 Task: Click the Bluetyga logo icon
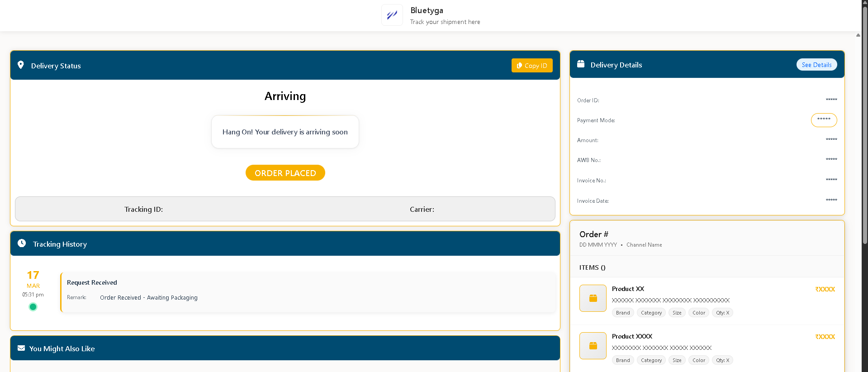pos(392,15)
